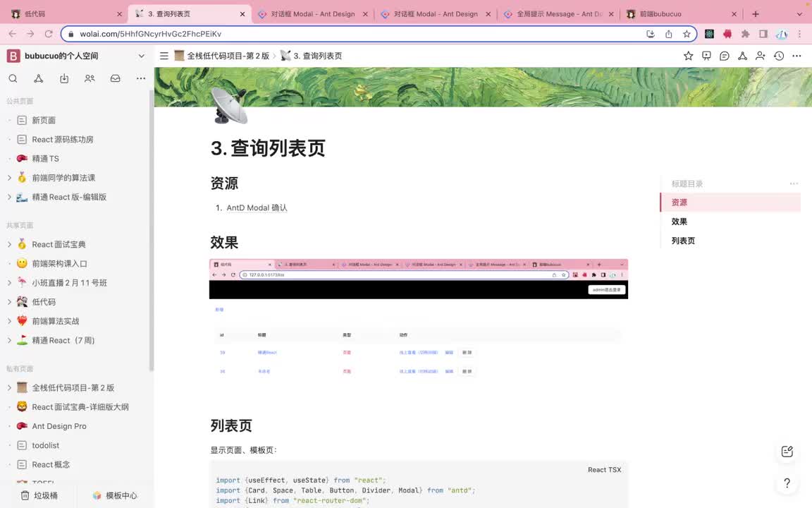Open page comments icon

725,56
